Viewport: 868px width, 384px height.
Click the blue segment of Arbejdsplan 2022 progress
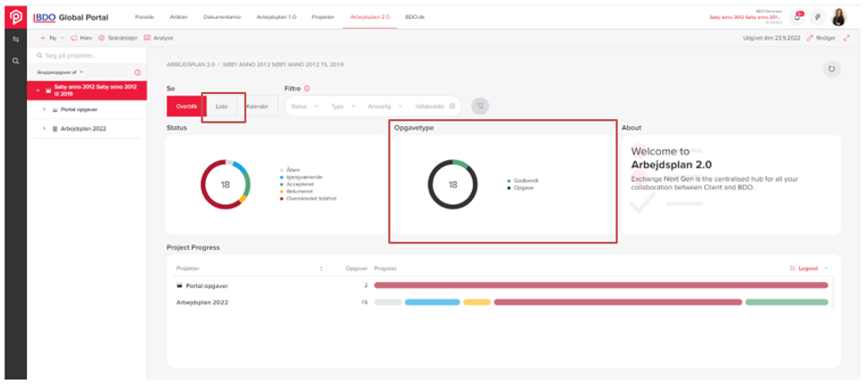tap(433, 303)
